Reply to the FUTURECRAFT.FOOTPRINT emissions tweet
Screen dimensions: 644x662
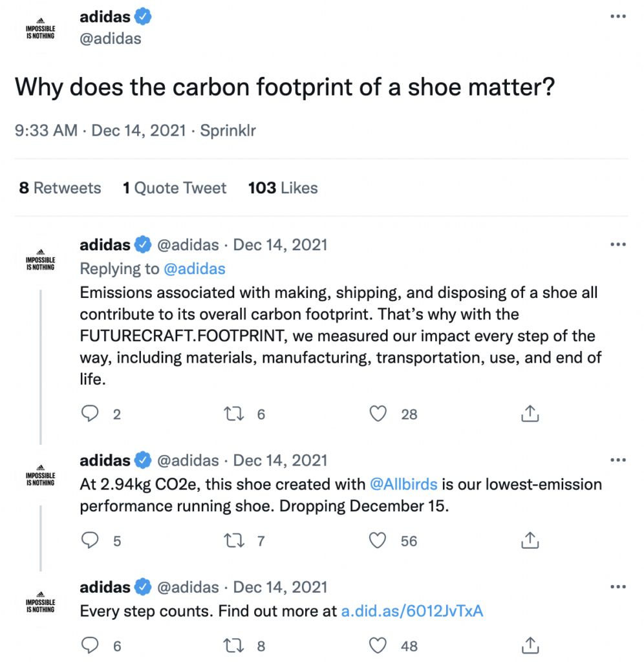click(x=90, y=414)
